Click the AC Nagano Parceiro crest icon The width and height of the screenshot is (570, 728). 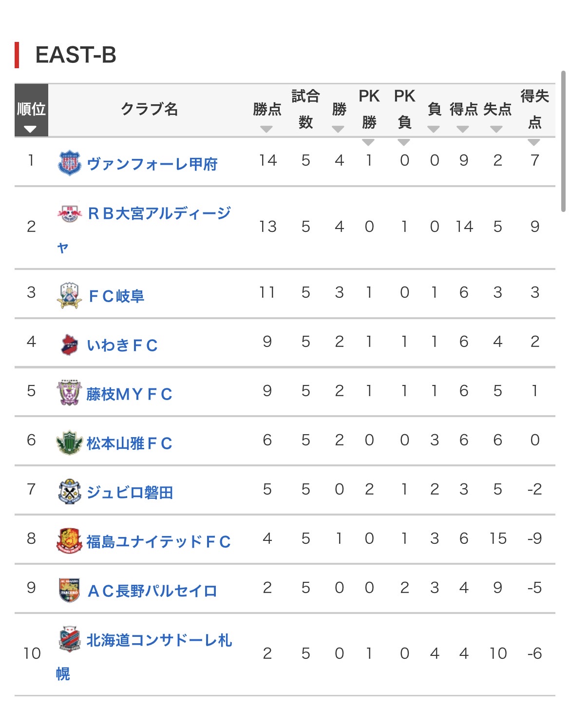click(x=69, y=590)
